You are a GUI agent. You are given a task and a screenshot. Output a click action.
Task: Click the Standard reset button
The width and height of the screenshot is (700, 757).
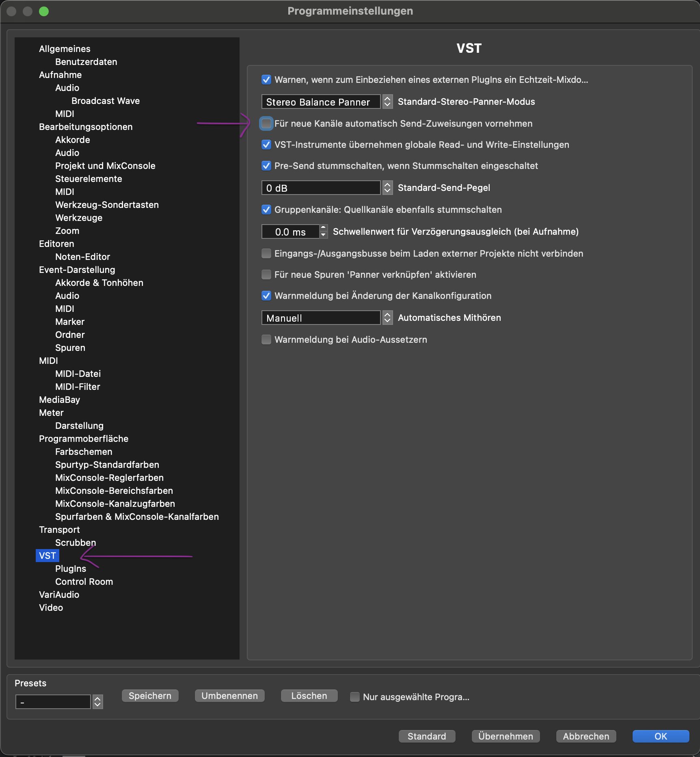pyautogui.click(x=427, y=736)
